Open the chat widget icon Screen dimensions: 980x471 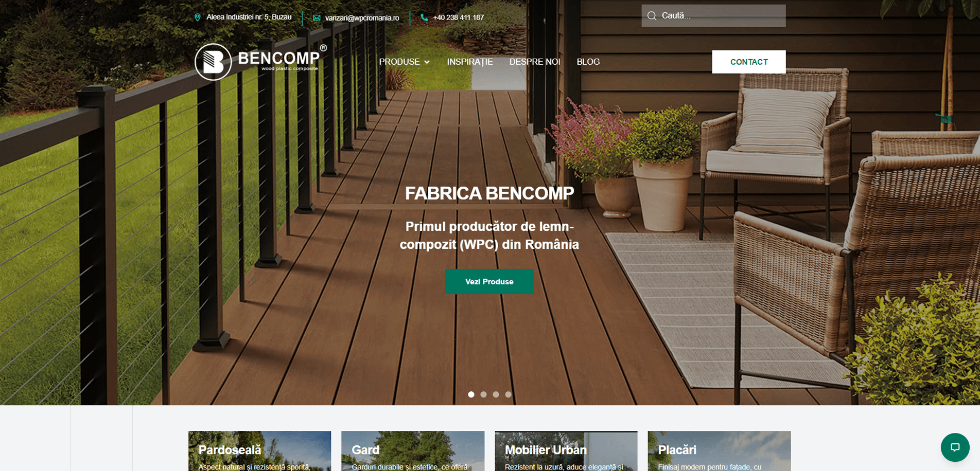tap(955, 447)
